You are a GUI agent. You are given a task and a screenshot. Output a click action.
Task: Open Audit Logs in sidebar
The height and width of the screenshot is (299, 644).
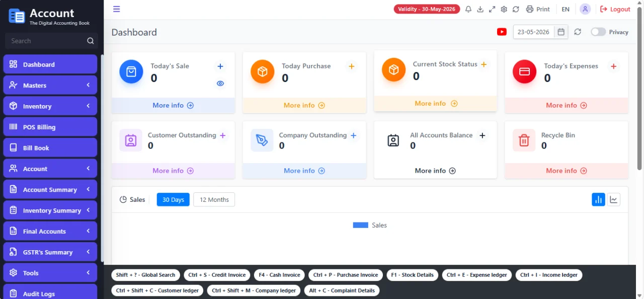50,292
